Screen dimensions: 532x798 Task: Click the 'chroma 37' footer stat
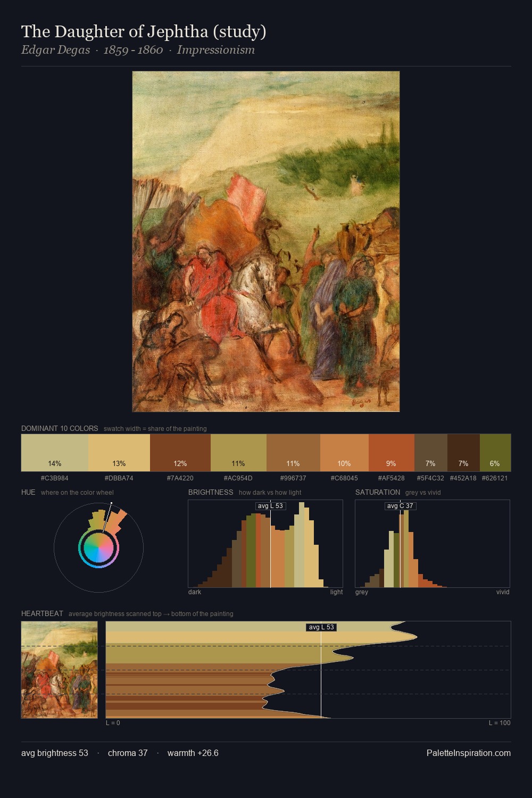pyautogui.click(x=128, y=753)
